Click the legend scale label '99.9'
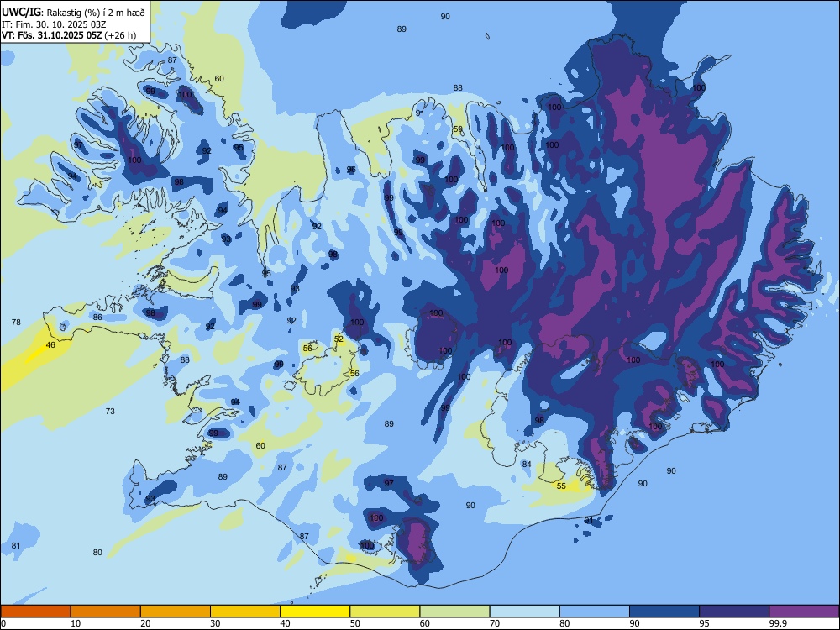 click(x=777, y=623)
